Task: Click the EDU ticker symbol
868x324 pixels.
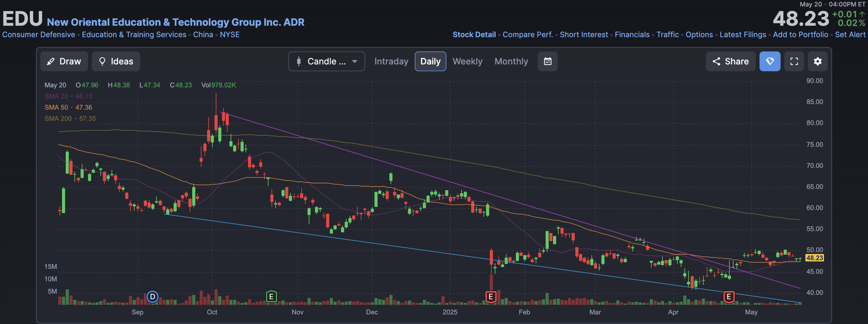Action: pos(23,19)
